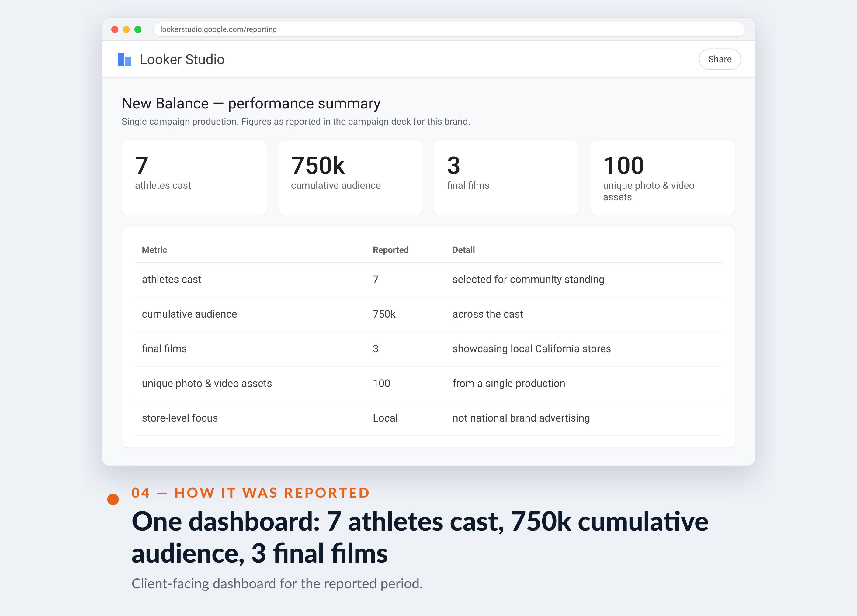Click the reported value 3 in table
857x616 pixels.
(376, 349)
